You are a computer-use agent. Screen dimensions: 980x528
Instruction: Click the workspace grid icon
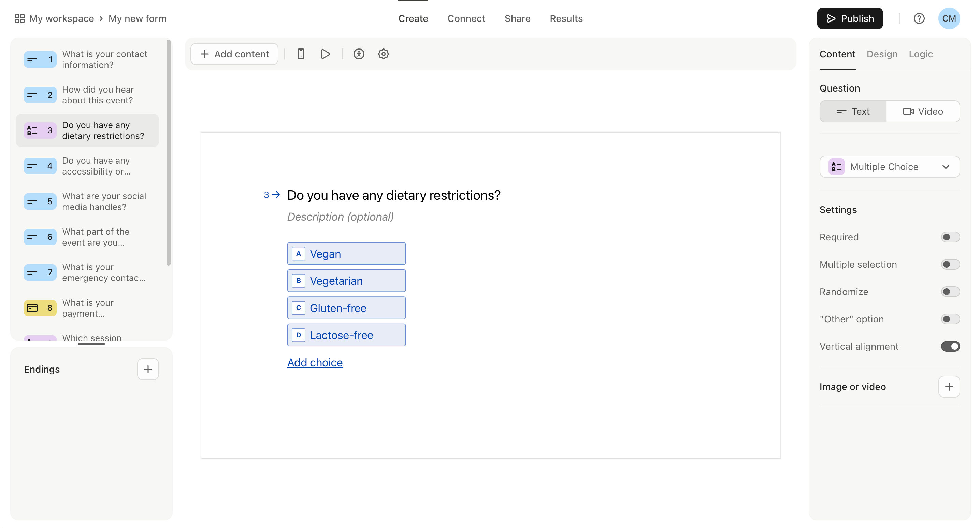20,18
